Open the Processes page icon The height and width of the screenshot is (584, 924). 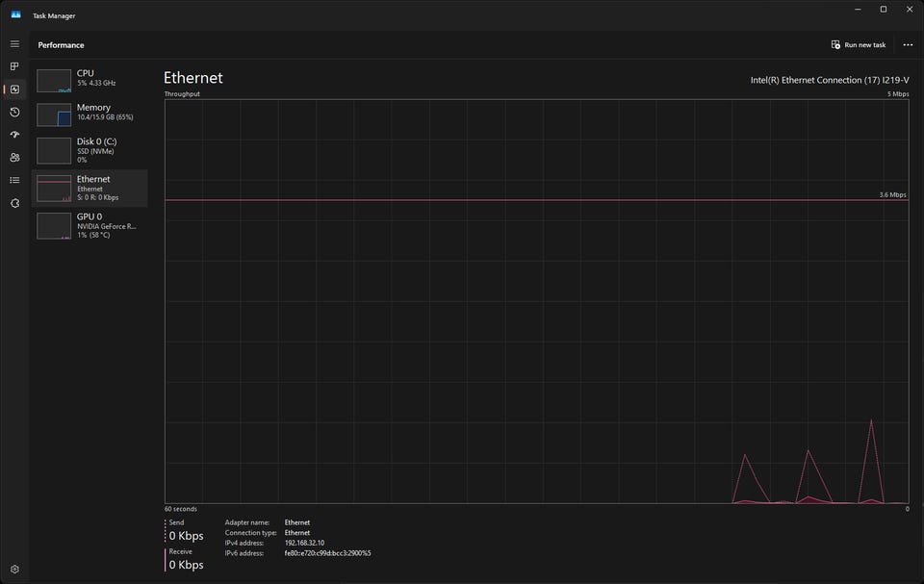pyautogui.click(x=14, y=66)
